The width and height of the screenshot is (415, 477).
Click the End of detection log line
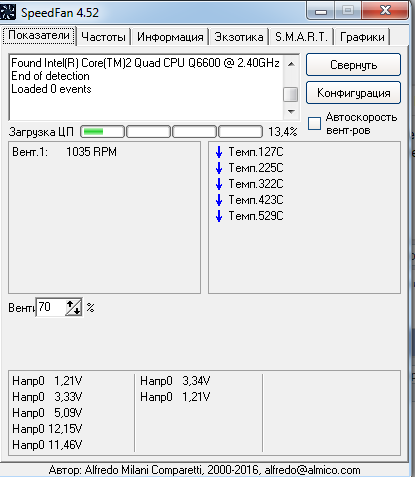click(50, 76)
